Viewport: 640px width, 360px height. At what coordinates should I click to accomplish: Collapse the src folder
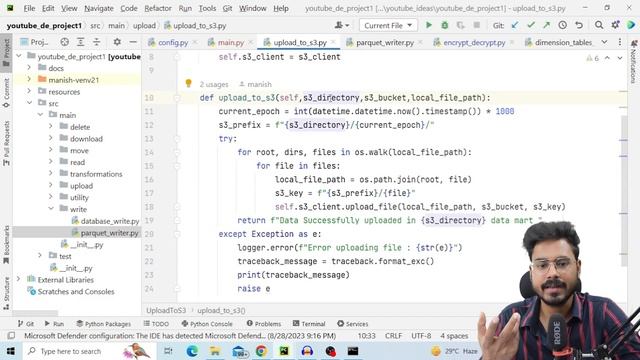coord(29,103)
